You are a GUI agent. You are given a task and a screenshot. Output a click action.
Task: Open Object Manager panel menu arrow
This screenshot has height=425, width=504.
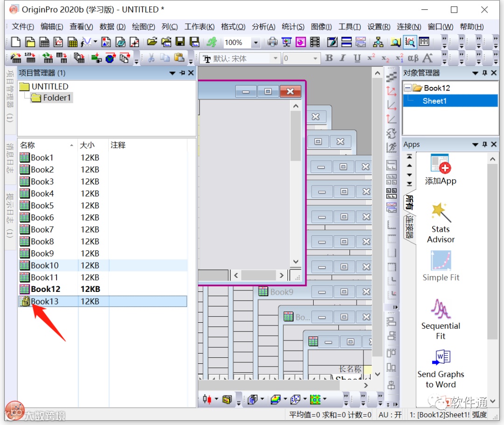pyautogui.click(x=475, y=73)
